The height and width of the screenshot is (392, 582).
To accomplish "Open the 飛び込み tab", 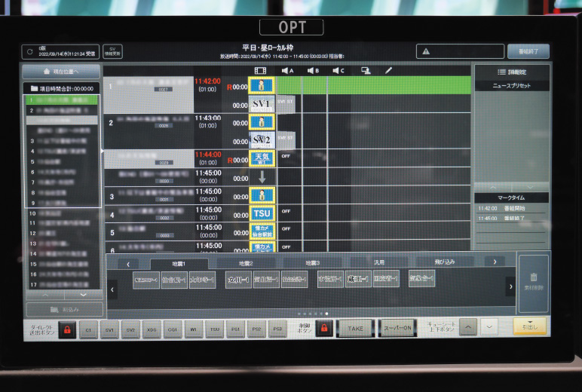I will point(445,262).
